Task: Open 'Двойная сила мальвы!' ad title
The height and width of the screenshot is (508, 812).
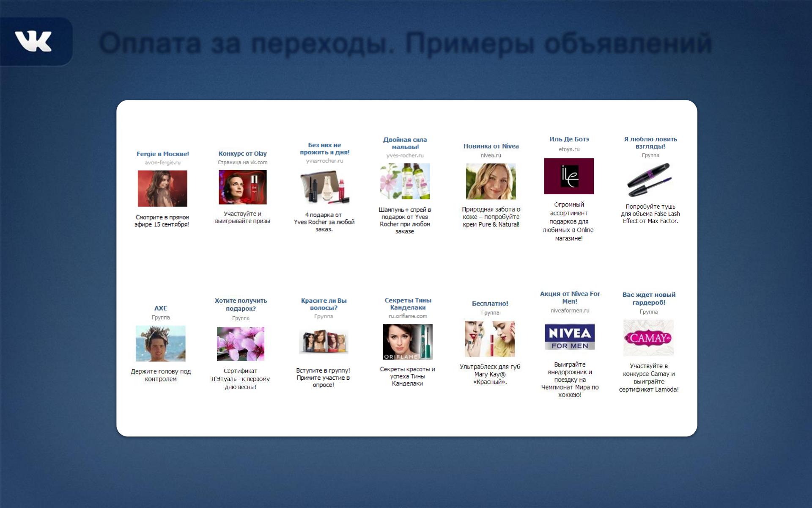Action: (405, 143)
